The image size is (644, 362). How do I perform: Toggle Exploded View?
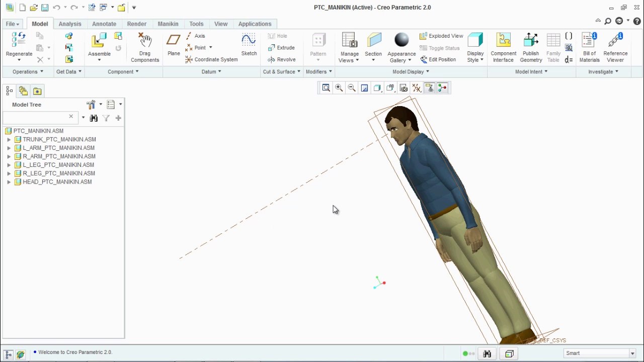pyautogui.click(x=441, y=36)
